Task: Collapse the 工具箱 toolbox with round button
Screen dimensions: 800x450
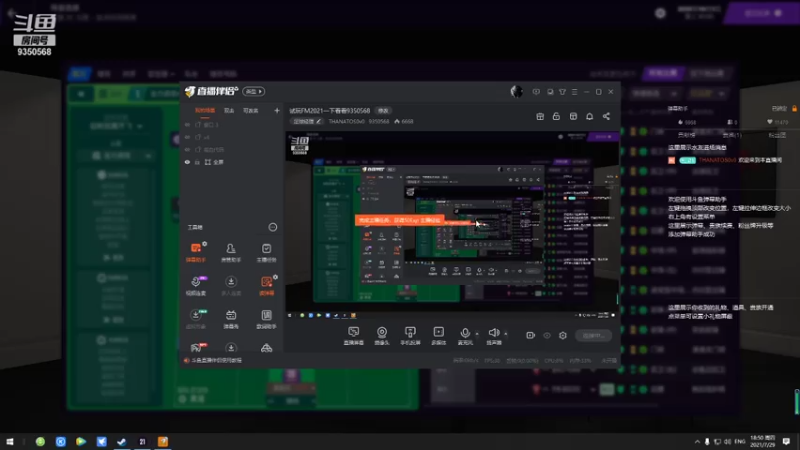Action: (x=273, y=227)
